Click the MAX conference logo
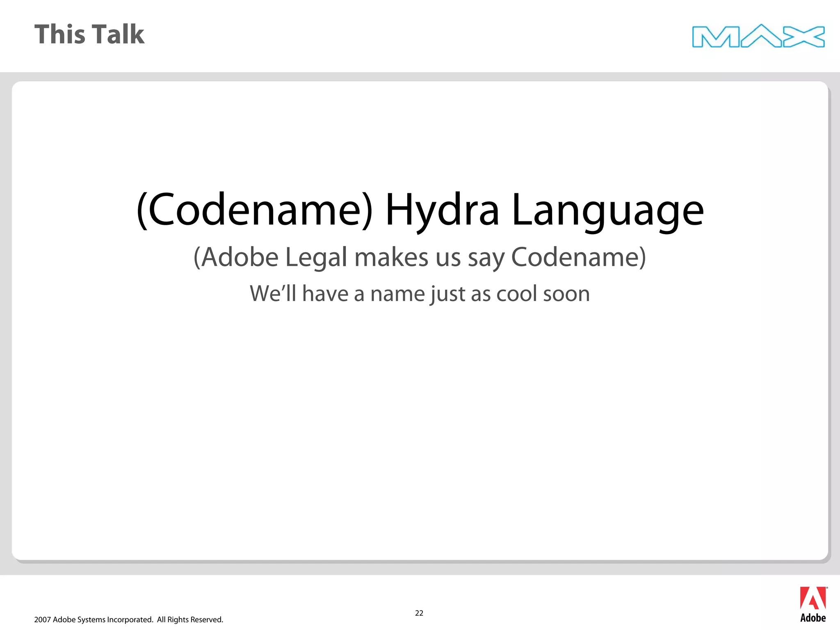Viewport: 840px width, 630px height. tap(758, 36)
